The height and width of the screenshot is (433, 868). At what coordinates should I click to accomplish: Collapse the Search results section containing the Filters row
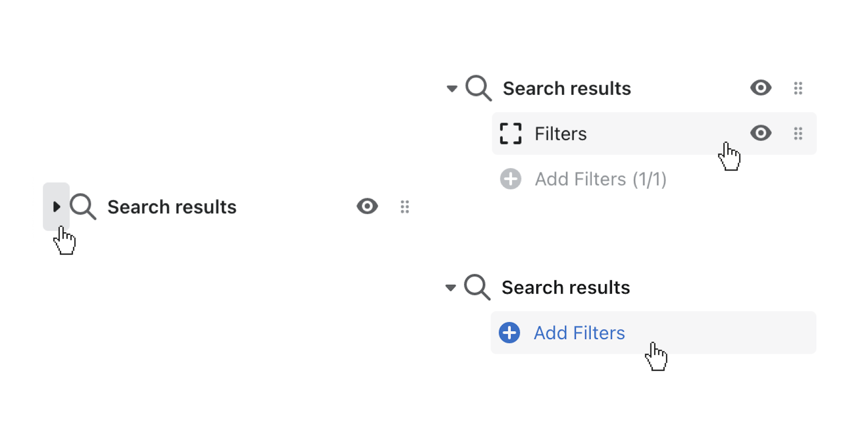tap(452, 89)
